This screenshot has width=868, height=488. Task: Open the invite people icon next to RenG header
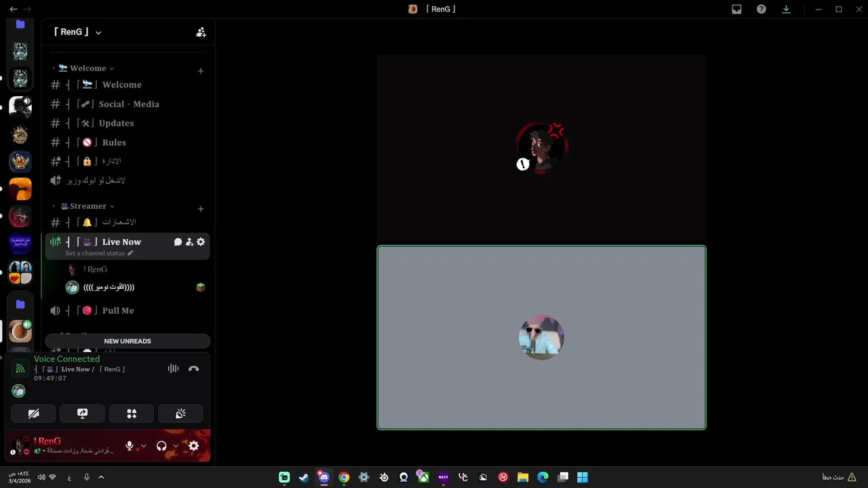coord(201,32)
